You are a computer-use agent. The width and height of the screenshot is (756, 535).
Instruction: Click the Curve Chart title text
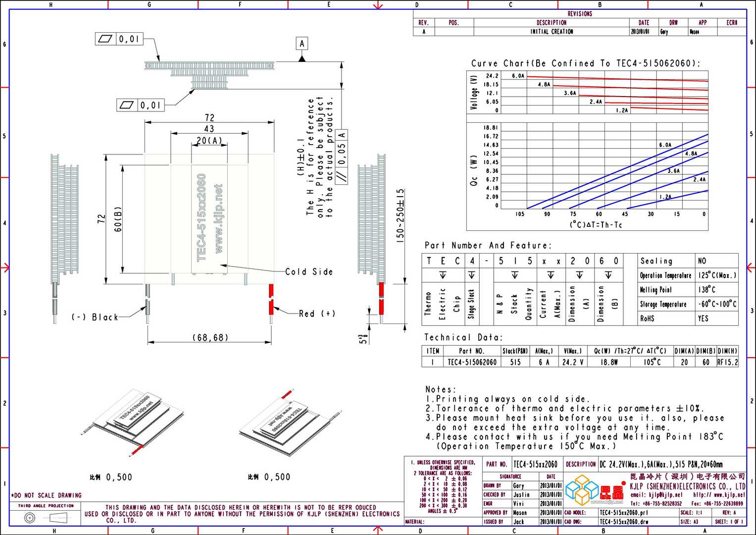586,63
